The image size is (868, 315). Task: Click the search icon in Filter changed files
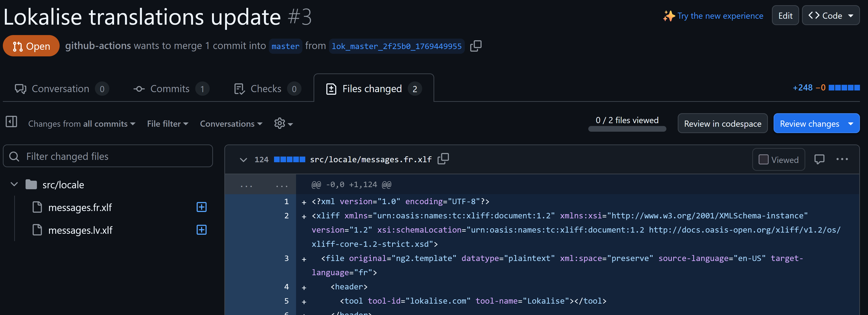click(14, 156)
